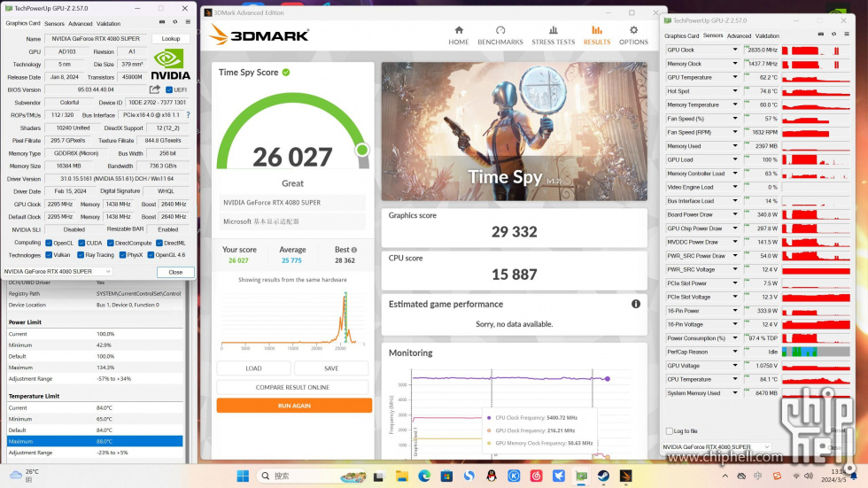Screen dimensions: 868x488
Task: Open the STRESS TESTS section
Action: 553,35
